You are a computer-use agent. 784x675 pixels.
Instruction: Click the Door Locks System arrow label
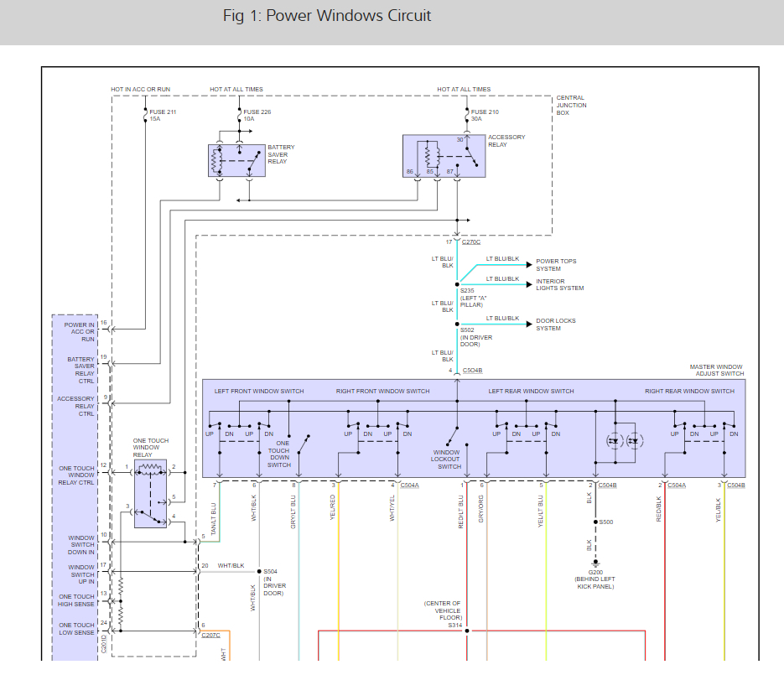pos(555,324)
